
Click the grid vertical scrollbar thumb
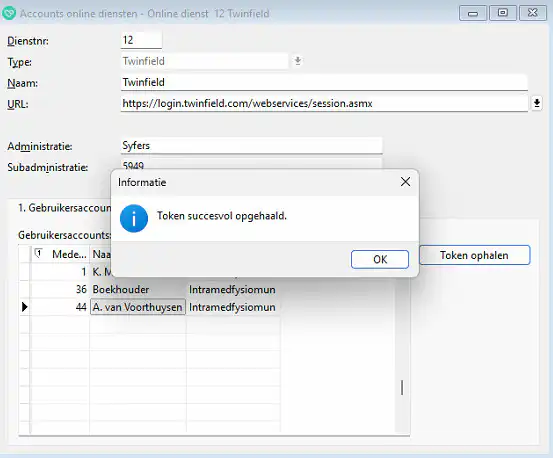(402, 387)
